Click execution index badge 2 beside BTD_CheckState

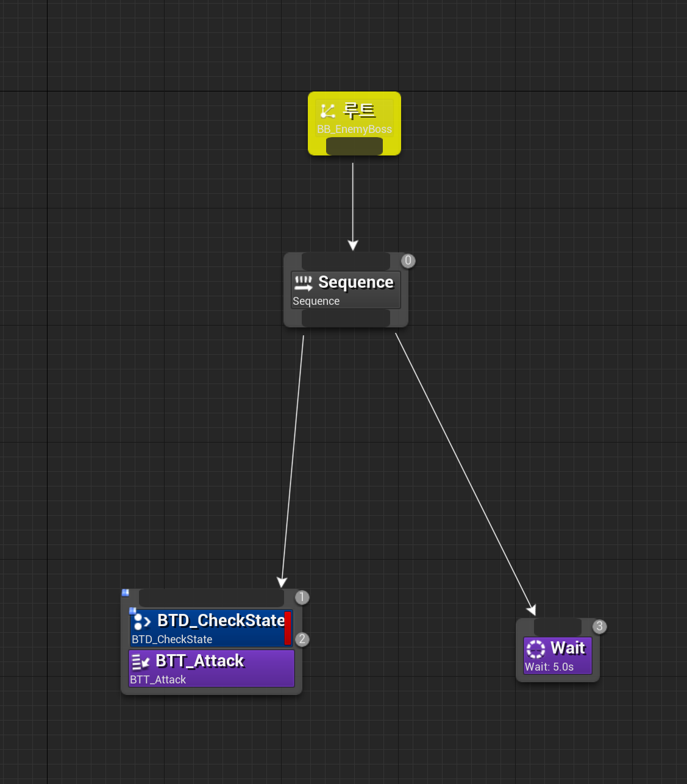coord(302,640)
